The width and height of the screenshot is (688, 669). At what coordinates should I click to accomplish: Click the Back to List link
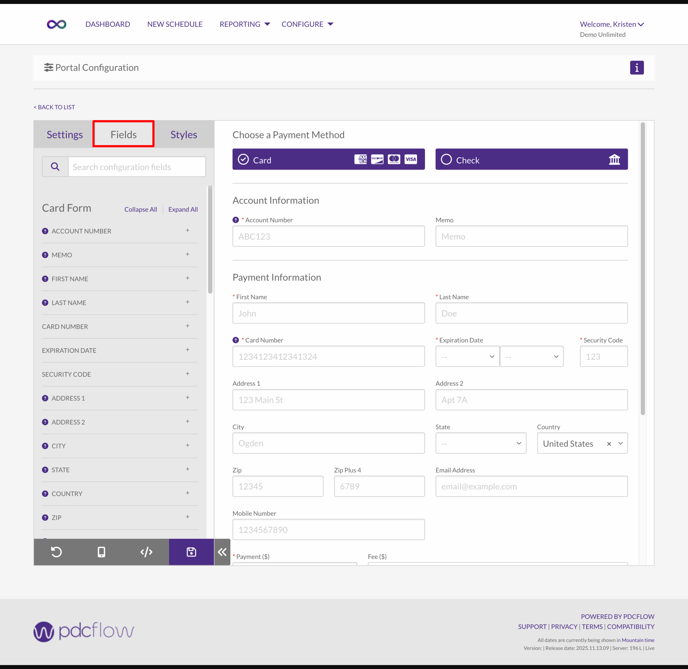55,107
